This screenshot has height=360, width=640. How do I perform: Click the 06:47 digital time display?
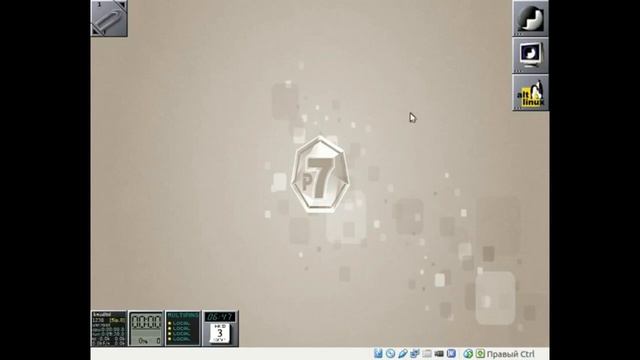(x=220, y=317)
